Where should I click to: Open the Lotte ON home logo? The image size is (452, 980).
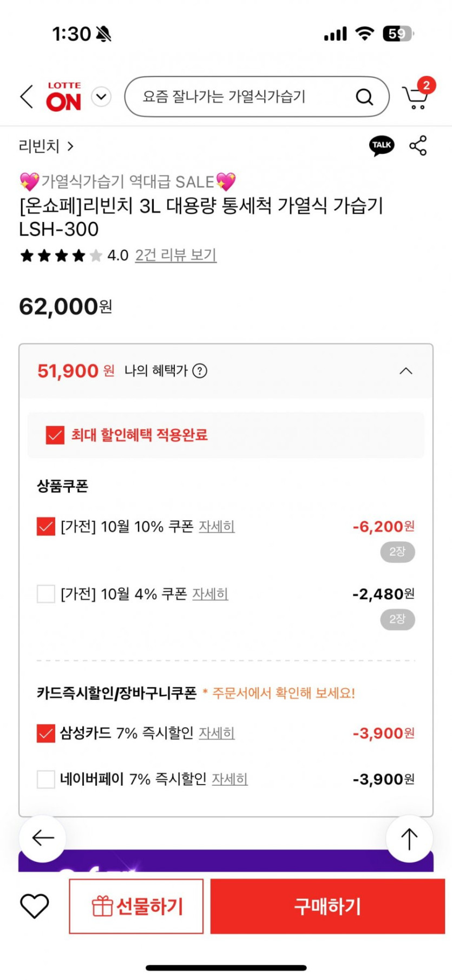pyautogui.click(x=64, y=97)
